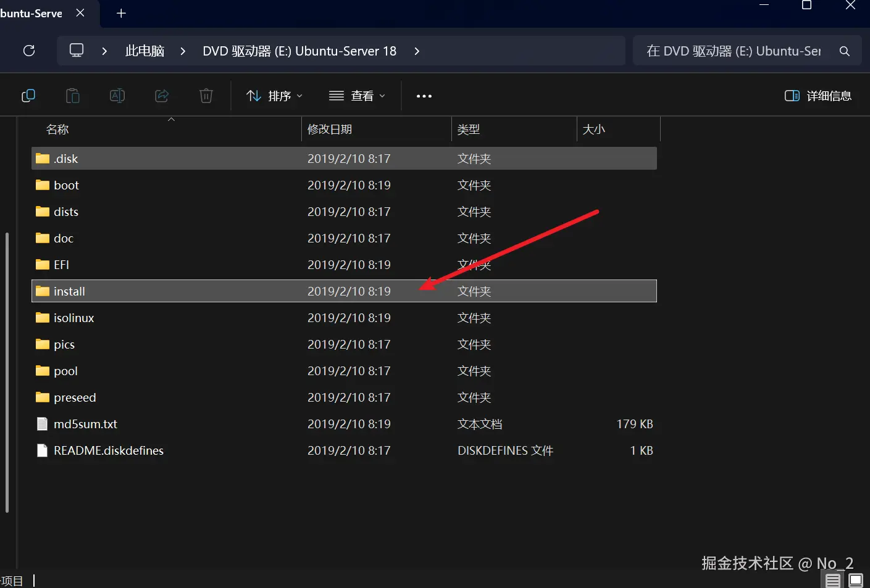The image size is (870, 588).
Task: Switch to large thumbnails view icon
Action: (856, 581)
